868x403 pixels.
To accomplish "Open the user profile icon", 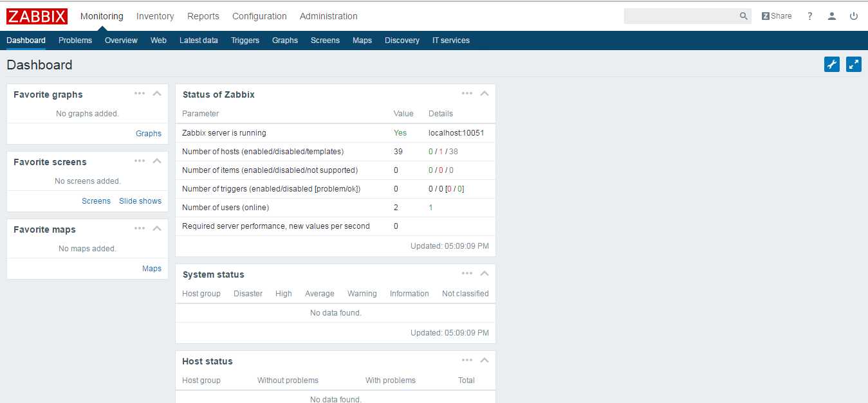I will coord(832,16).
